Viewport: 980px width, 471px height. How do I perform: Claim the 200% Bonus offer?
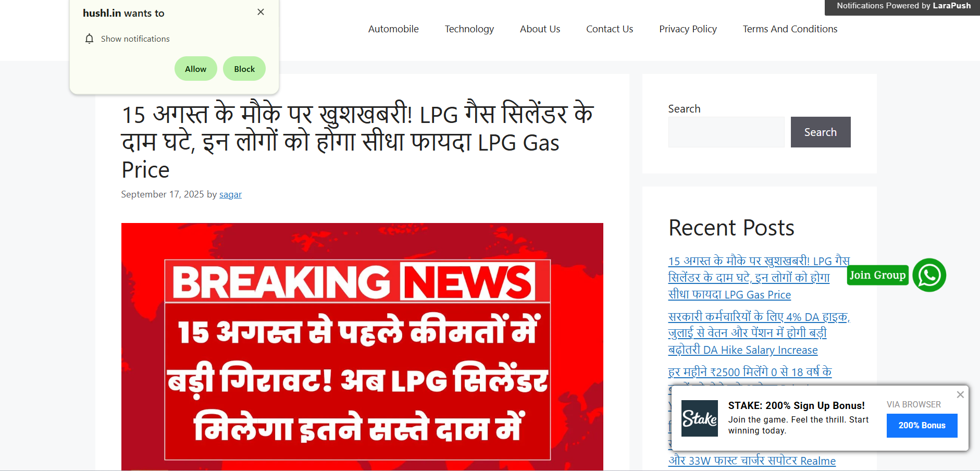point(922,426)
